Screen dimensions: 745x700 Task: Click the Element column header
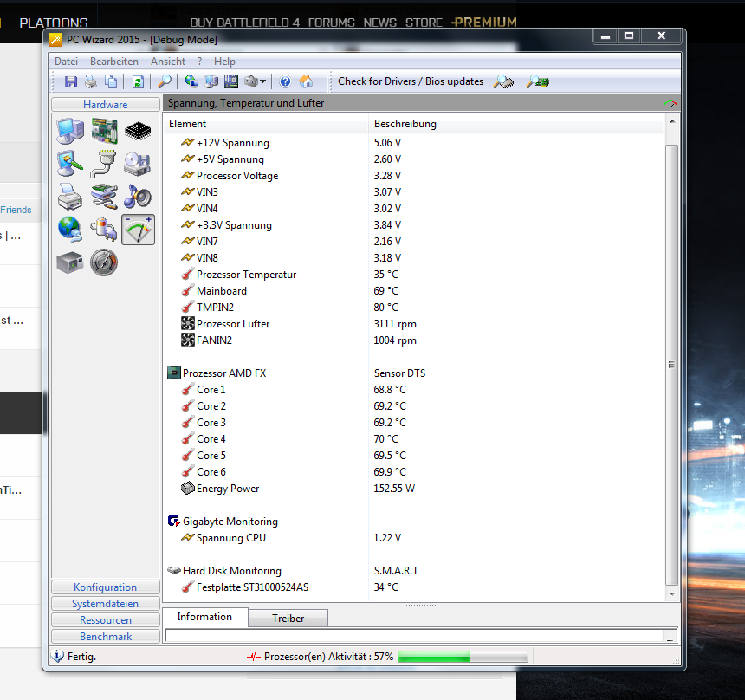click(x=266, y=124)
